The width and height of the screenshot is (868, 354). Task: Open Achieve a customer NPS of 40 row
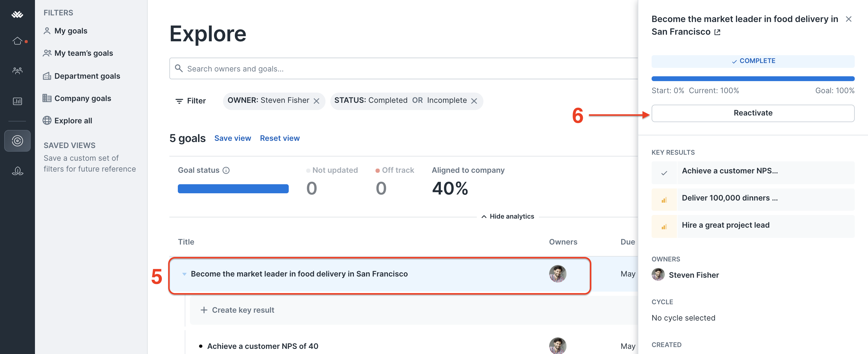263,346
